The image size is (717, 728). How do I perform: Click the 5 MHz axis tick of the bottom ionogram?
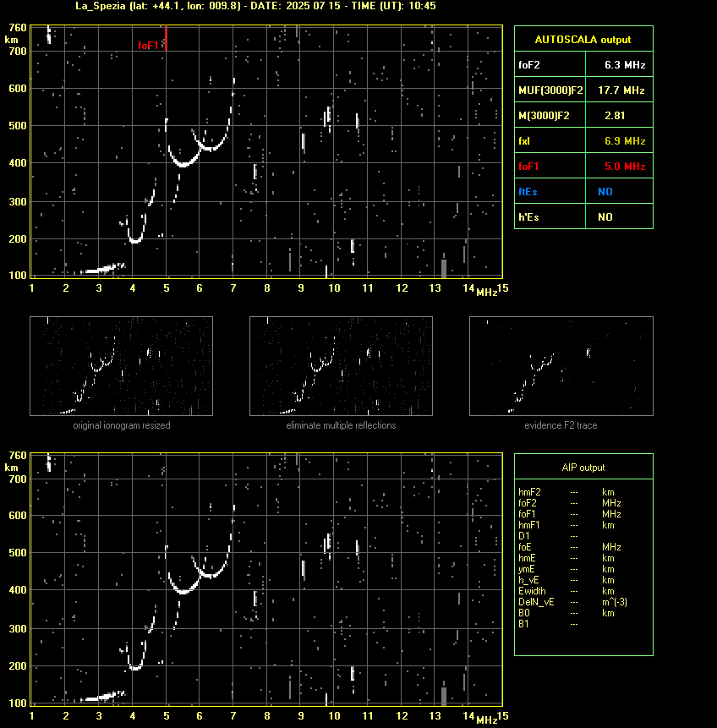(x=167, y=716)
